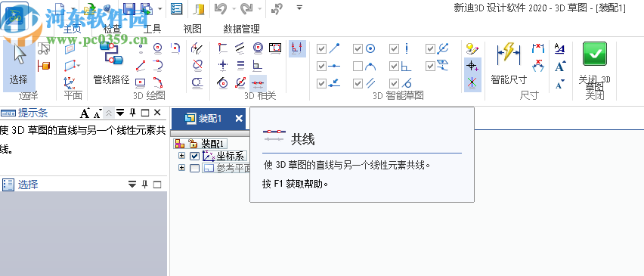Open the redo history dropdown
This screenshot has width=644, height=276.
(260, 8)
